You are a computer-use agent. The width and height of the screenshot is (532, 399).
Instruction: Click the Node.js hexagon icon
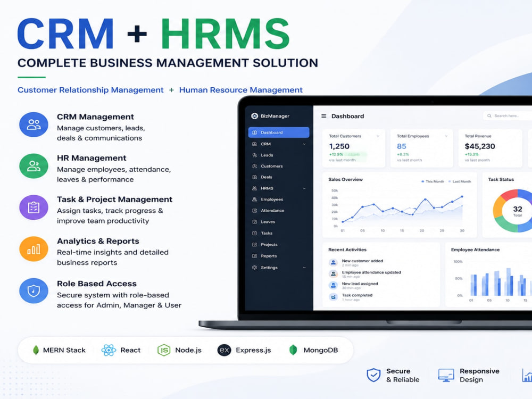tap(164, 350)
